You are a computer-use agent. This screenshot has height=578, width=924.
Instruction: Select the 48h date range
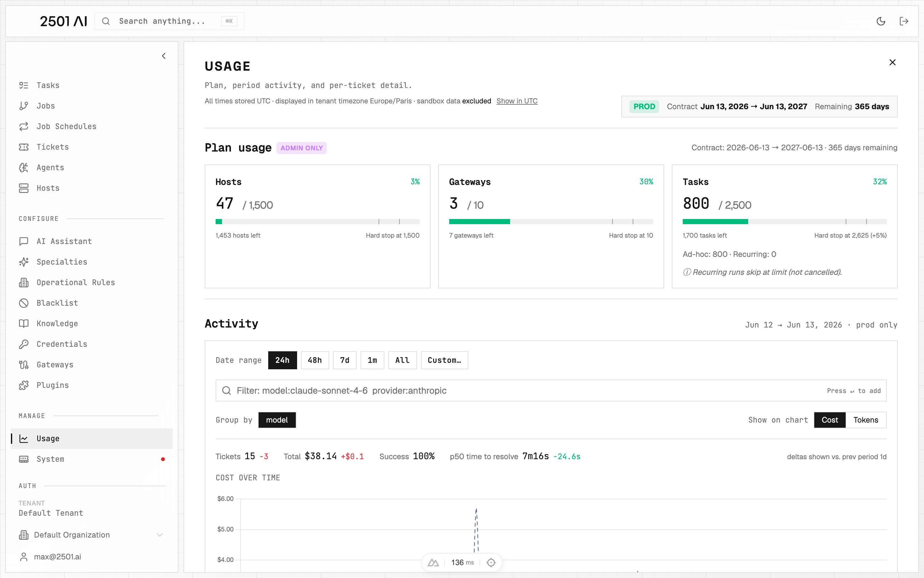[315, 360]
